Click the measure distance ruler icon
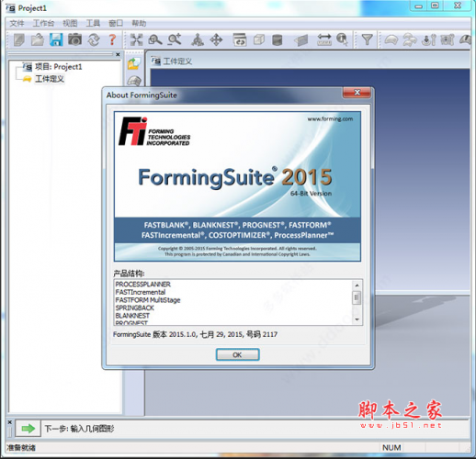476x459 pixels. click(324, 40)
